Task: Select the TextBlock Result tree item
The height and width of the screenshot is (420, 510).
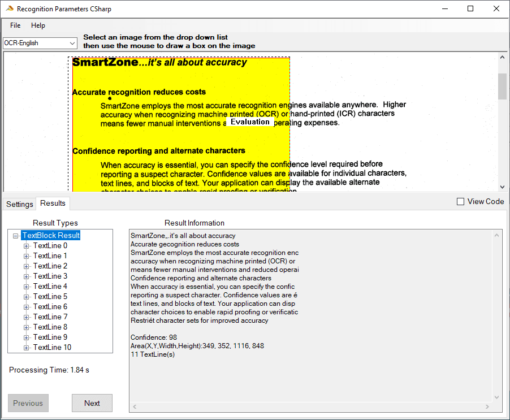Action: [x=51, y=235]
